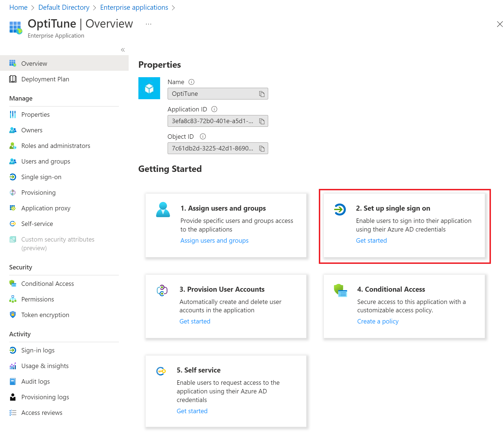The image size is (504, 438).
Task: Click the Provisioning cycle icon in sidebar
Action: tap(13, 192)
